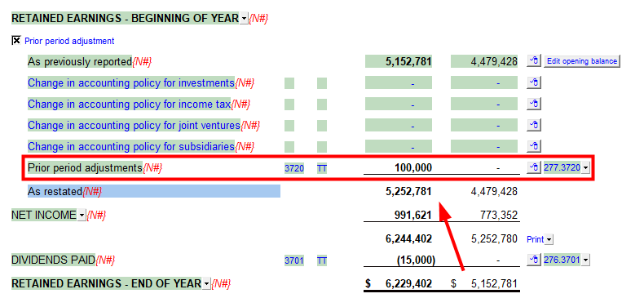Open account 3701 link
Screen dimensions: 644x307
coord(294,260)
